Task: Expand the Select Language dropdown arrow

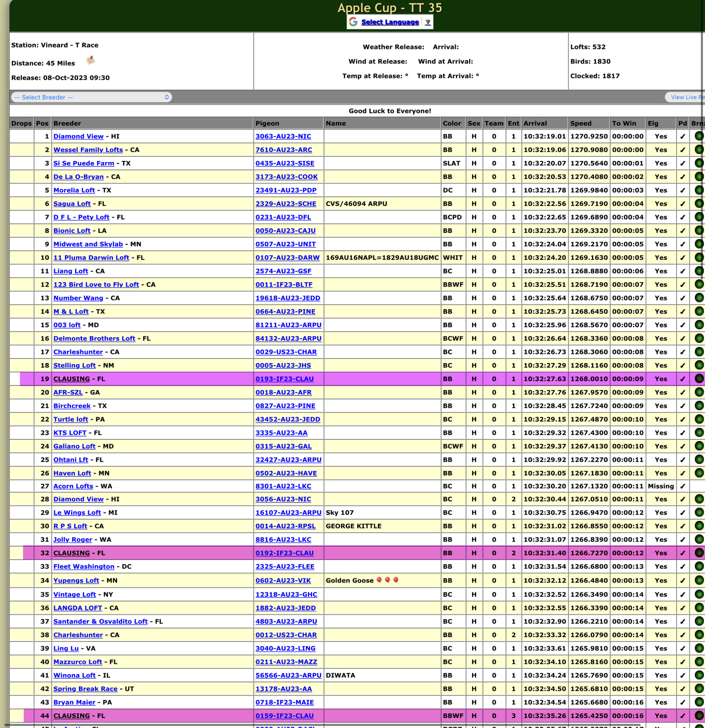Action: tap(428, 22)
